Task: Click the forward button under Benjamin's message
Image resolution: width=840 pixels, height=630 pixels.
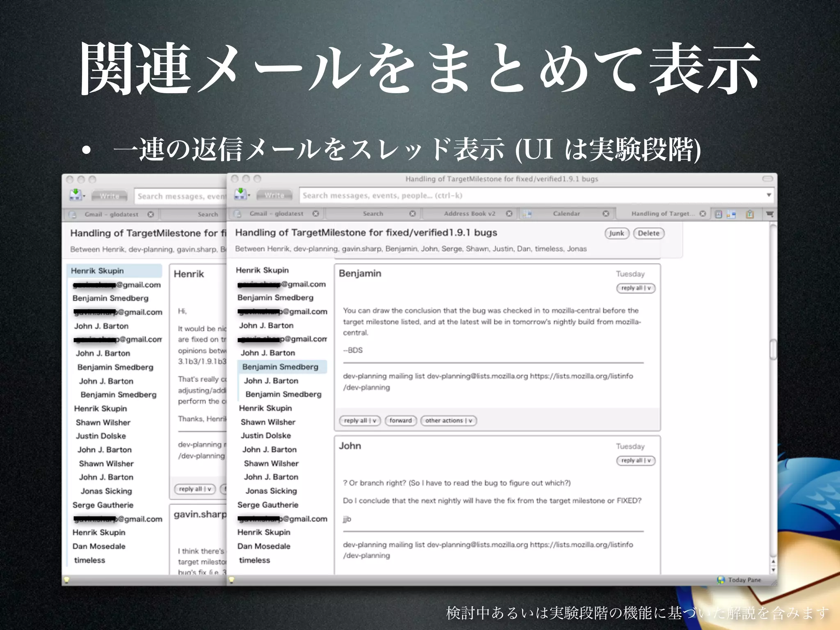Action: point(400,420)
